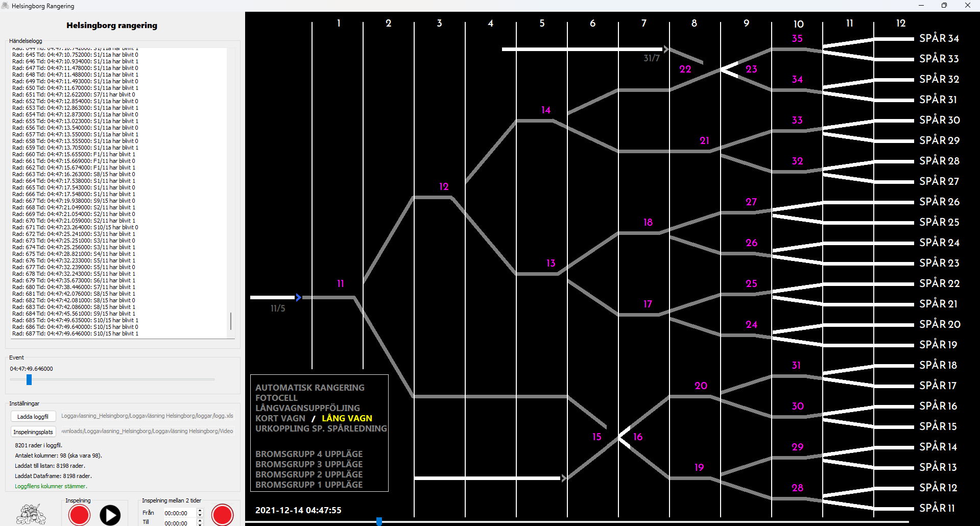Viewport: 980px width, 526px height.
Task: Select log row Rad: 687 in Händelselogg
Action: (76, 333)
